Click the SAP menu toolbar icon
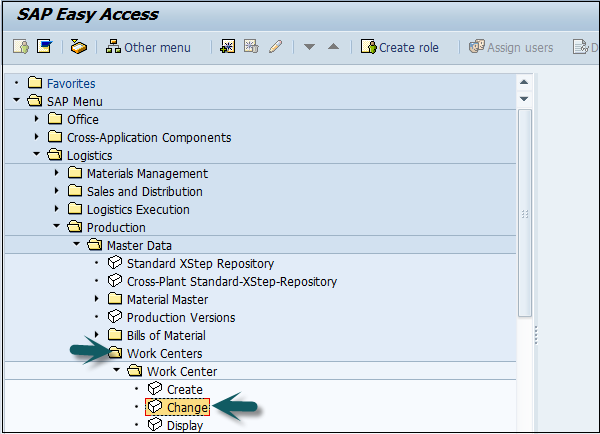Screen dimensions: 600x434 [x=44, y=47]
